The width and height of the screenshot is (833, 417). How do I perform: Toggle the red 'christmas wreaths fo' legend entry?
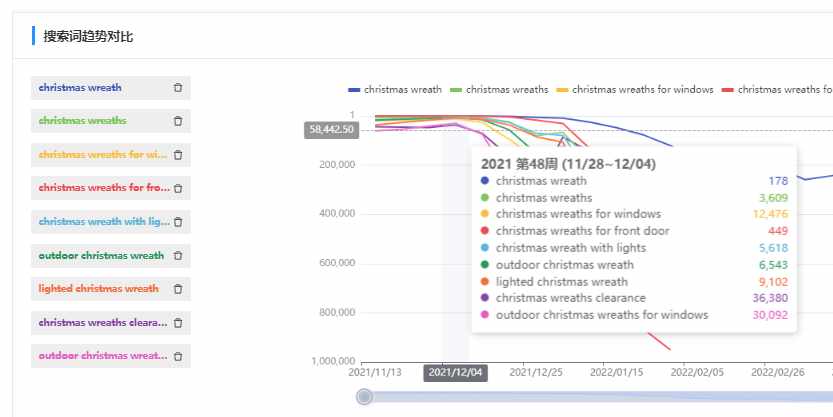pyautogui.click(x=777, y=90)
